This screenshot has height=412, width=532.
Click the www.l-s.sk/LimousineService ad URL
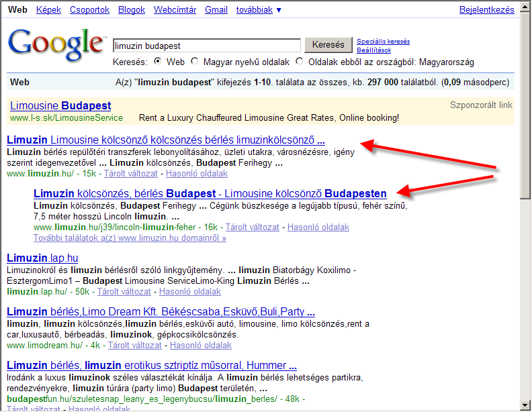(66, 118)
